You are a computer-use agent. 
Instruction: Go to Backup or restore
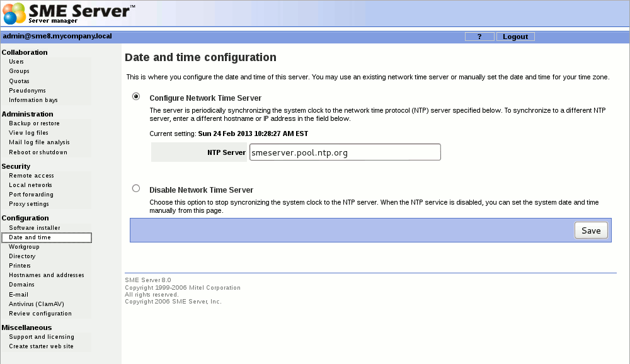click(34, 123)
